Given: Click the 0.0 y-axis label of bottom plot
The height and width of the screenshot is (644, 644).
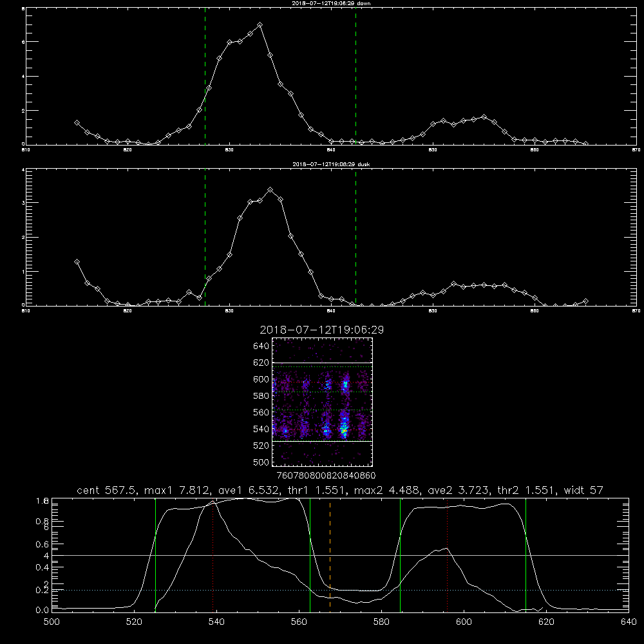Looking at the screenshot, I should (43, 611).
